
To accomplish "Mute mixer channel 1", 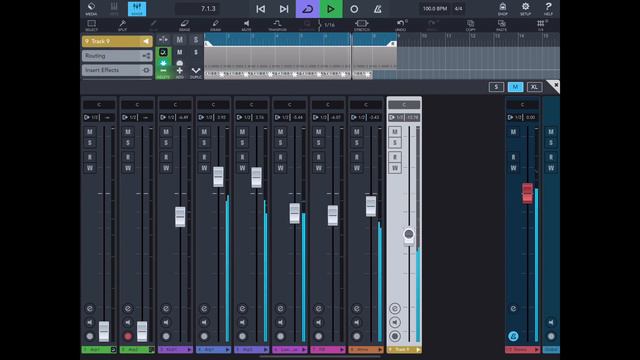I will coord(90,132).
